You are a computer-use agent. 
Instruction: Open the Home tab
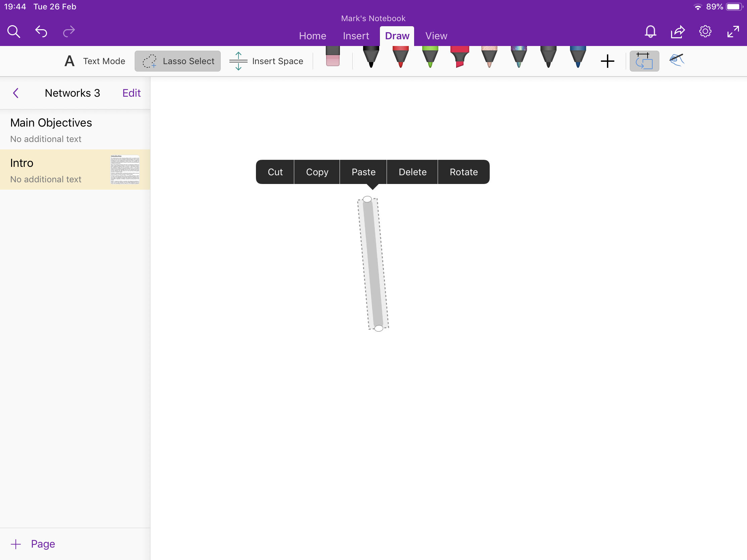point(312,36)
